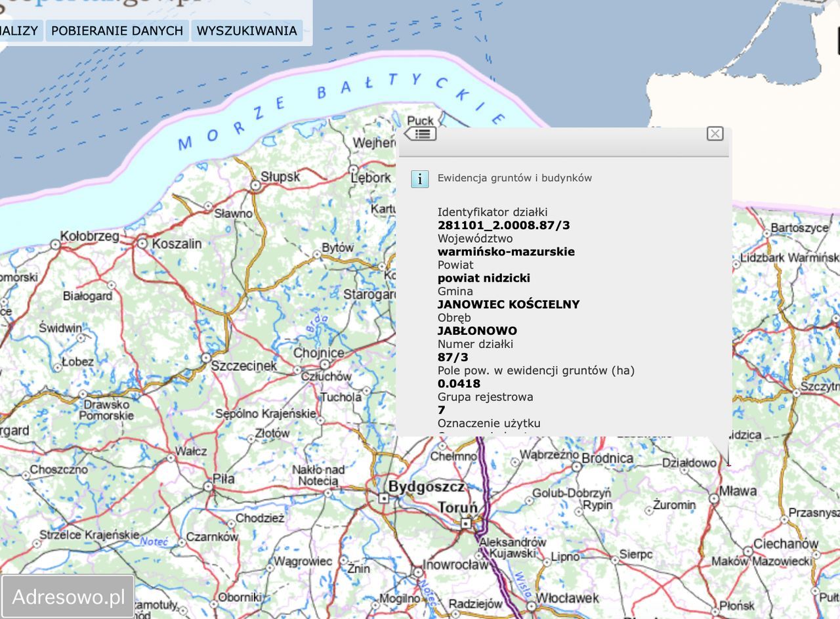
Task: Click the Mława city marker circle
Action: pos(714,499)
